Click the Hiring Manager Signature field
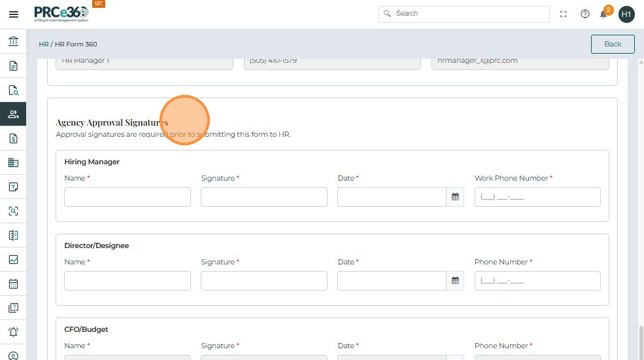The image size is (644, 360). pyautogui.click(x=264, y=197)
